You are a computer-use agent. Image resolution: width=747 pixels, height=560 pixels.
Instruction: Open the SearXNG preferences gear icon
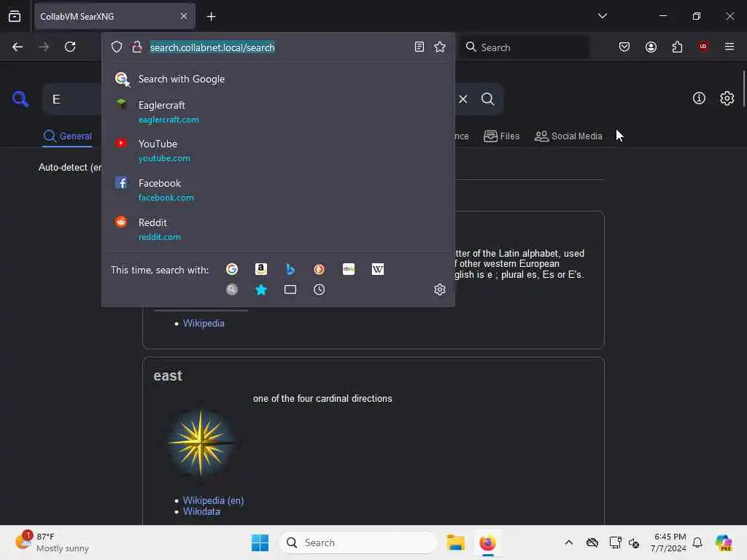point(727,98)
